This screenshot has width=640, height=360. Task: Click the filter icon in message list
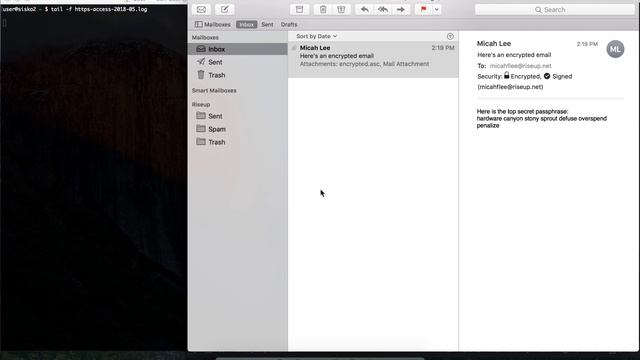pyautogui.click(x=450, y=36)
